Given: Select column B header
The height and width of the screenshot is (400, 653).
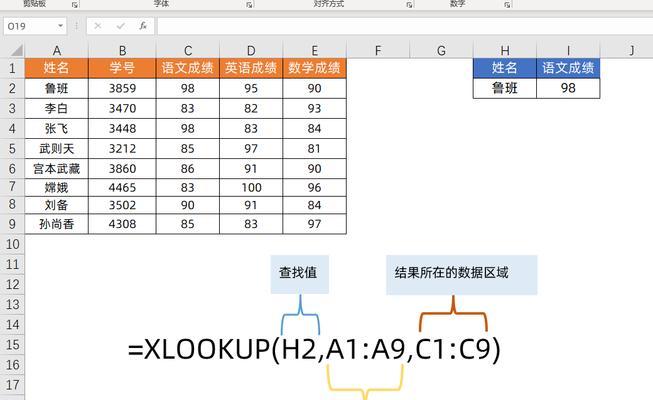Looking at the screenshot, I should click(x=122, y=50).
